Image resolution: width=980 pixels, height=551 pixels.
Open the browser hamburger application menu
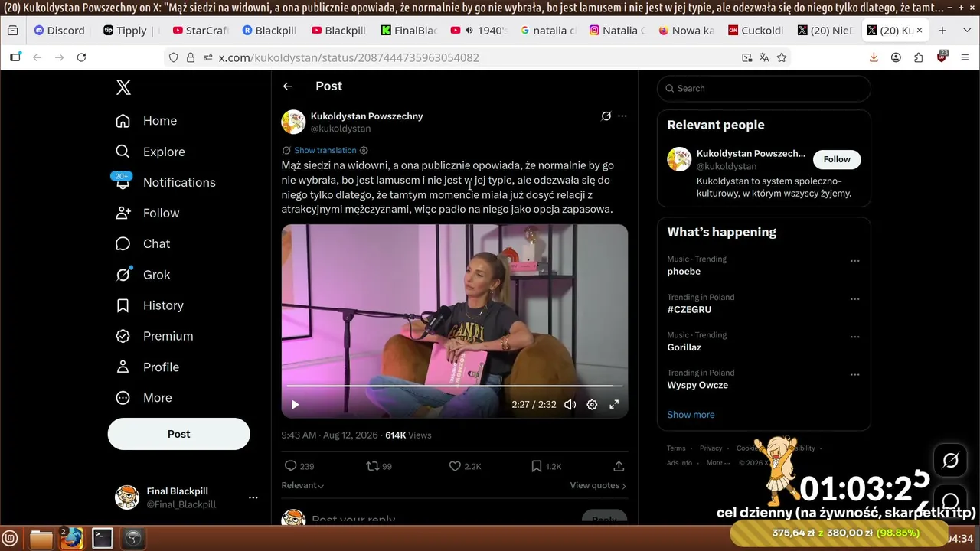click(965, 57)
